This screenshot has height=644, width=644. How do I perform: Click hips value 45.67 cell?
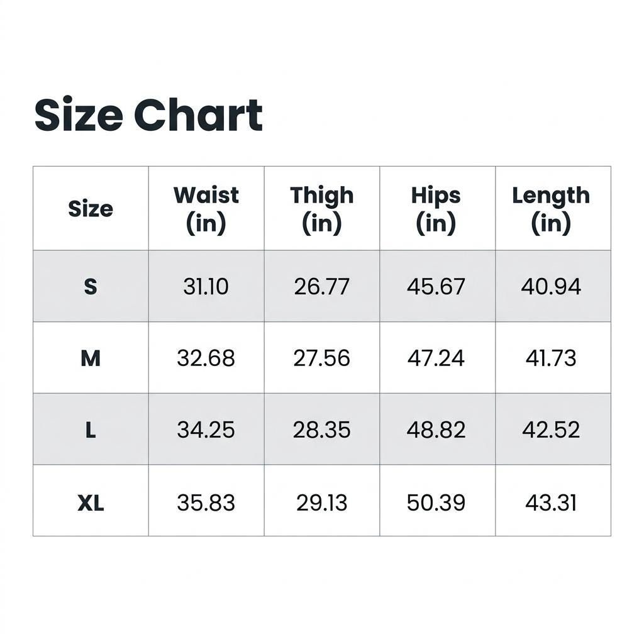[x=436, y=286]
